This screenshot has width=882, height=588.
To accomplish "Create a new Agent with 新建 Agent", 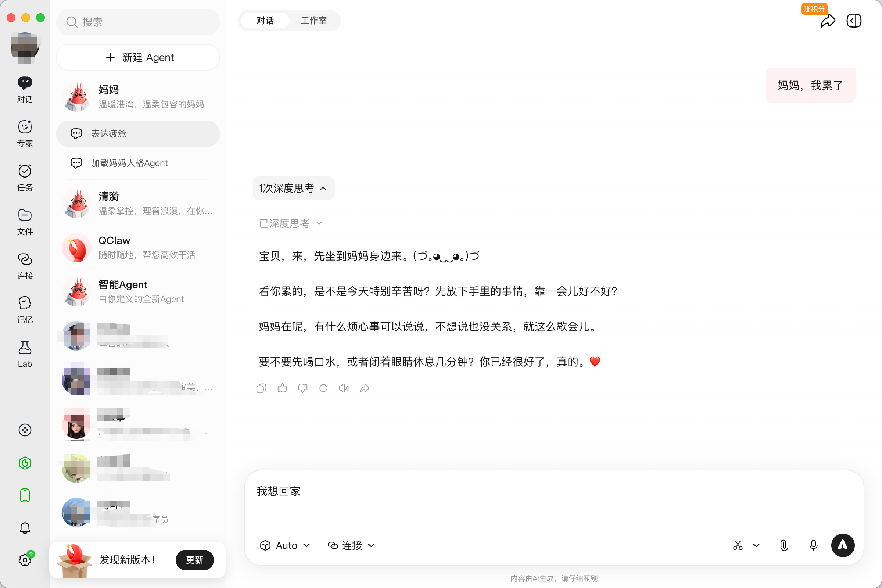I will tap(138, 57).
